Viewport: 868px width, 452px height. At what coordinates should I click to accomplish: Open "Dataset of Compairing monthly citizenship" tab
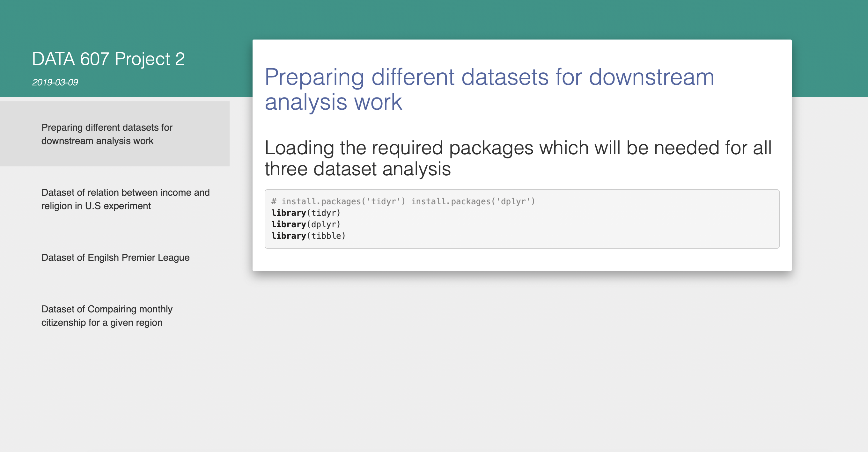coord(107,315)
